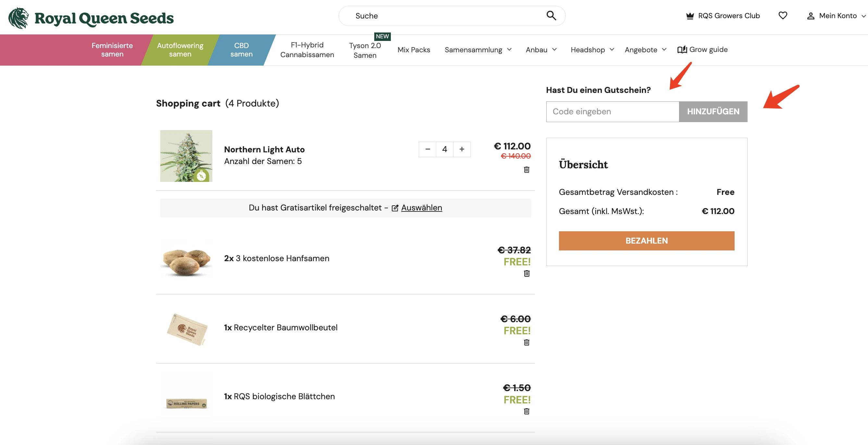868x445 pixels.
Task: Click the crown icon for Growers Club
Action: [690, 16]
